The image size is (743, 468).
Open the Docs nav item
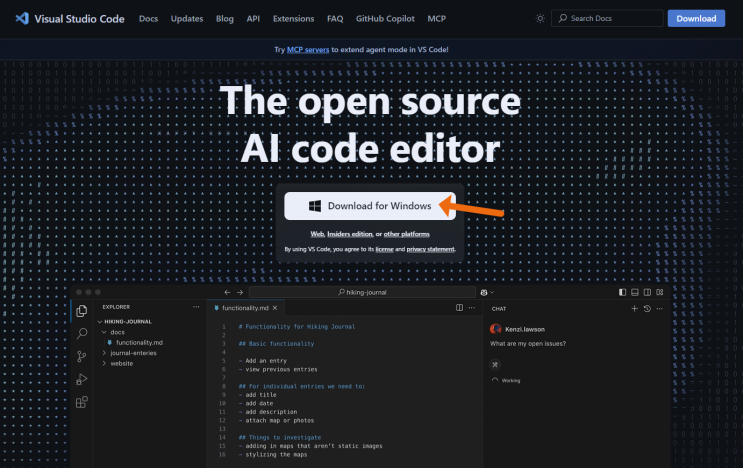click(x=148, y=18)
